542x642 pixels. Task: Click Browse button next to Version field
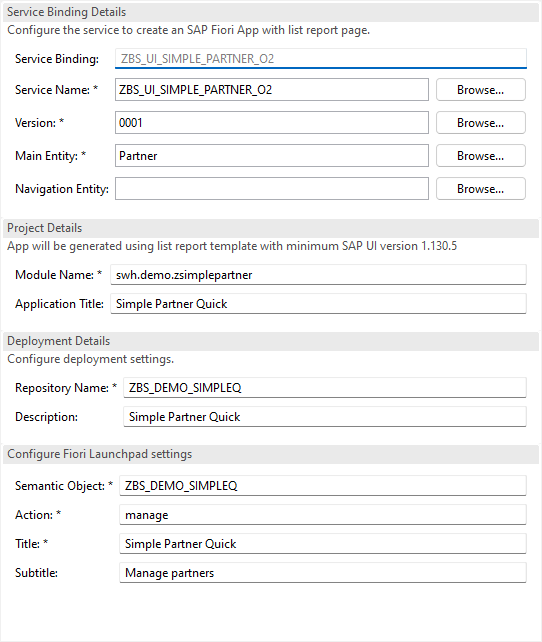[x=481, y=123]
